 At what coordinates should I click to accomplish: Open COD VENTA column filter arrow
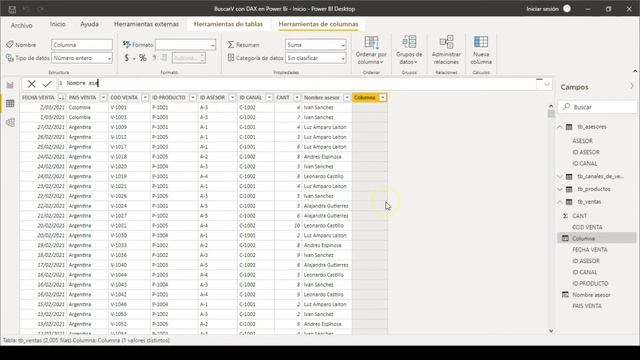click(x=145, y=98)
